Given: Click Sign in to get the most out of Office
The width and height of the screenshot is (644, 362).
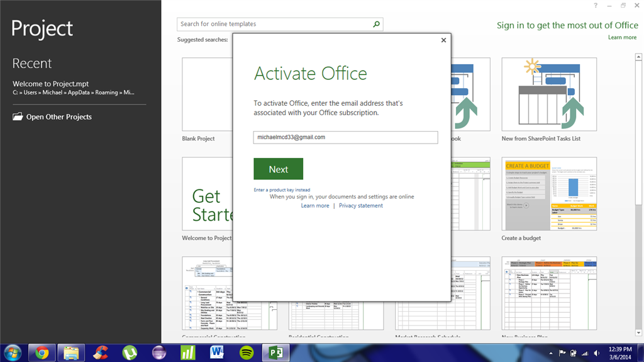Looking at the screenshot, I should (x=567, y=26).
